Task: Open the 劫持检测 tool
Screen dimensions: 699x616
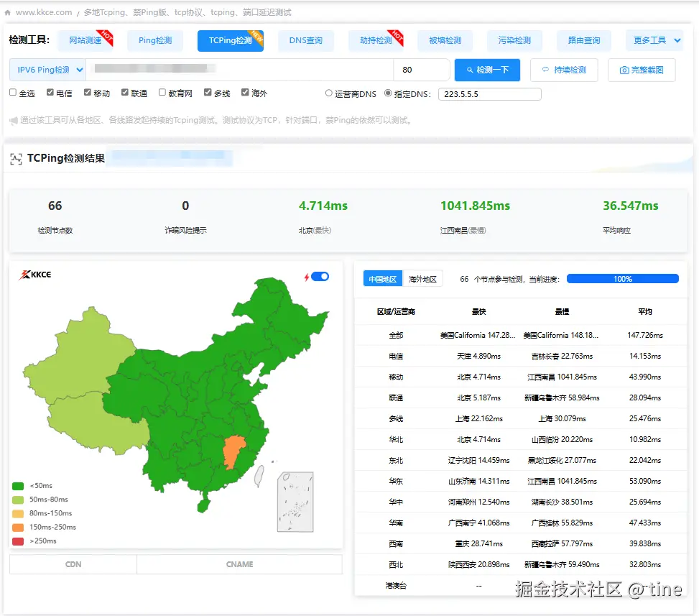Action: (x=376, y=40)
